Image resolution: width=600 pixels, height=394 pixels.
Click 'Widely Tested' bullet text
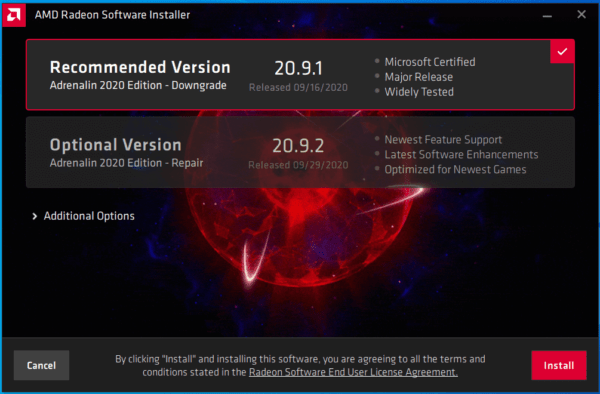[419, 92]
